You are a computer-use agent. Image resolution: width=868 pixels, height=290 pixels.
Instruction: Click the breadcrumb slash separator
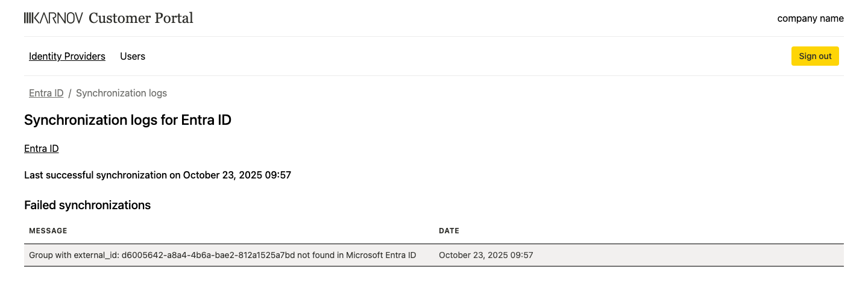pyautogui.click(x=70, y=93)
